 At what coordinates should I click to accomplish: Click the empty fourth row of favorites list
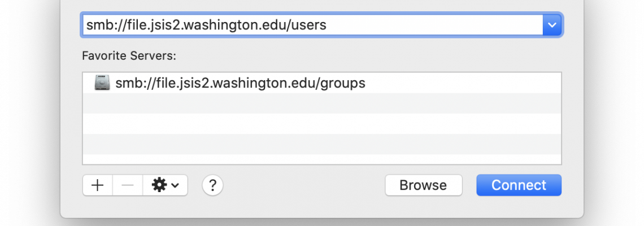tap(322, 144)
